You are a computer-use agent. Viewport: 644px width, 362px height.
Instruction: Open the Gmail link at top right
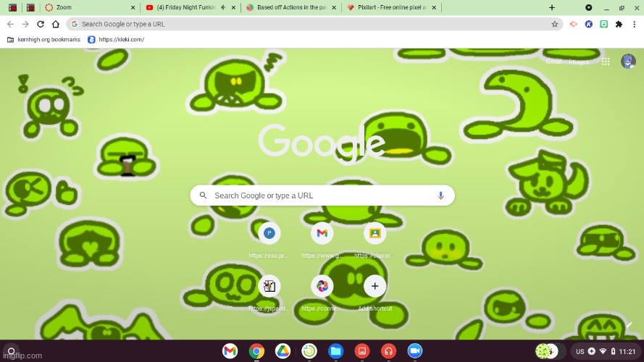click(553, 62)
